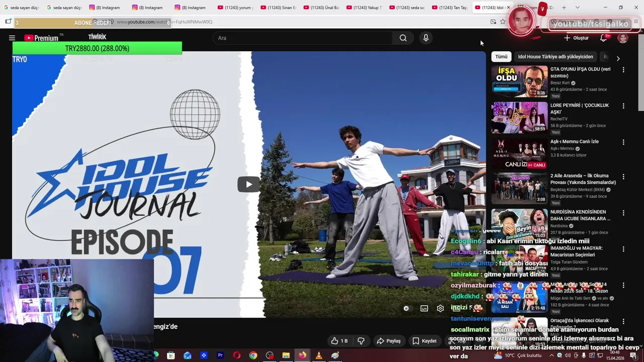644x362 pixels.
Task: Open options for Aşk-ı Memnu Canlı İzle
Action: tap(623, 142)
